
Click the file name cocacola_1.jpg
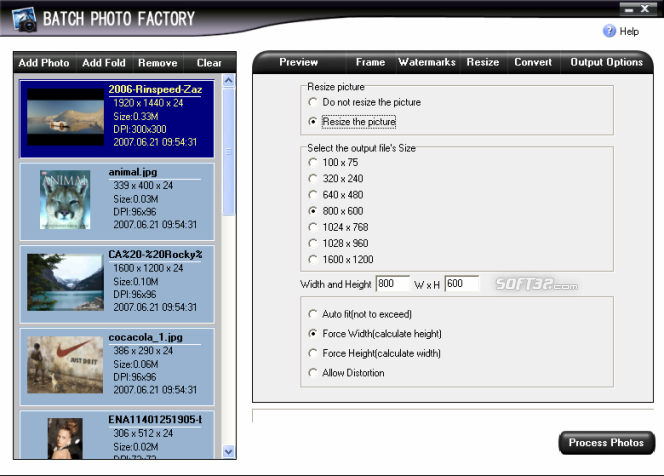(x=146, y=337)
